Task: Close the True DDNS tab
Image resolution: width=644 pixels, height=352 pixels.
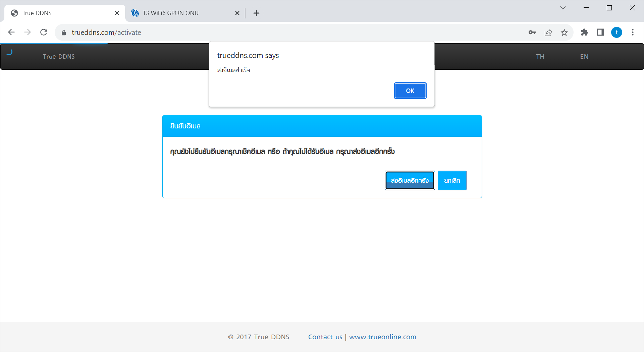Action: (x=117, y=13)
